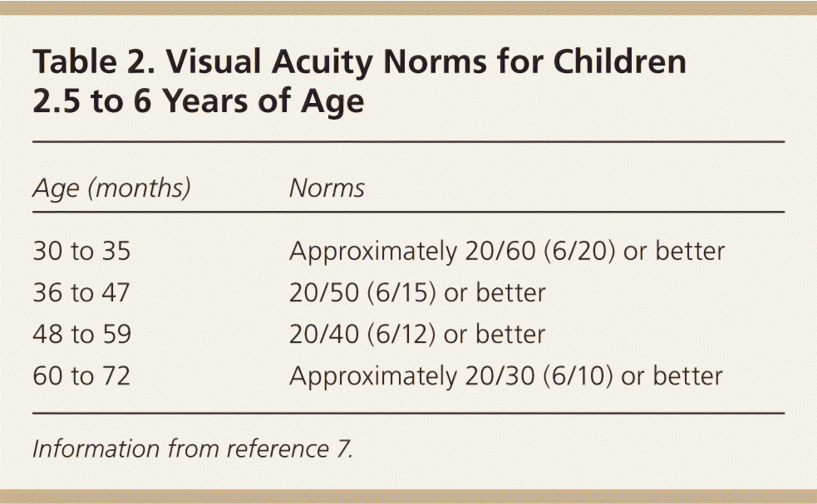This screenshot has height=504, width=817.
Task: Click the 'Age (months)' column header
Action: point(111,188)
